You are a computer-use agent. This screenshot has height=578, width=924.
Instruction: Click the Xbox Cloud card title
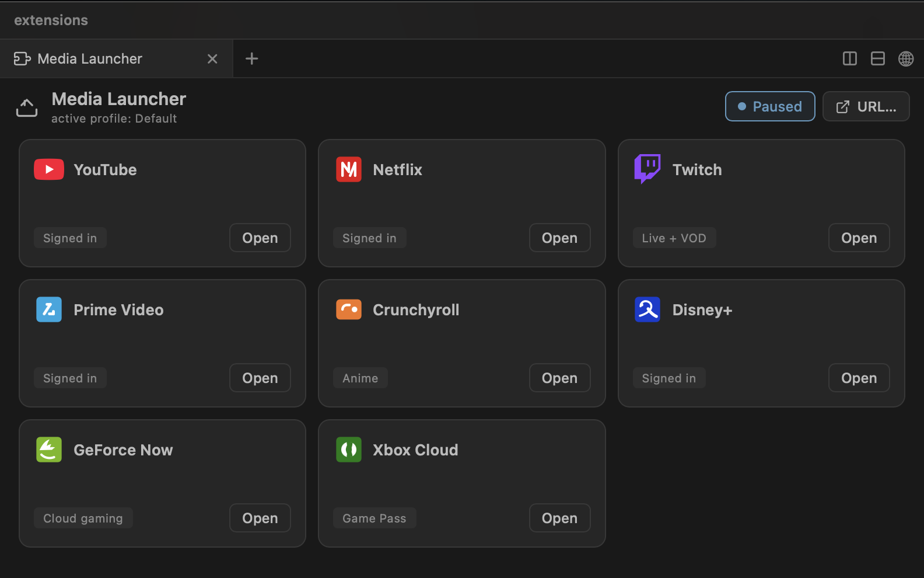coord(415,450)
